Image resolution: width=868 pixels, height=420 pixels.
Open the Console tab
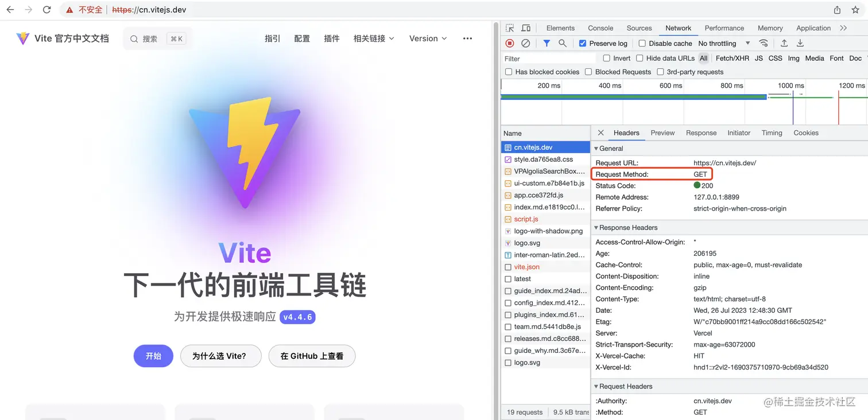click(x=600, y=28)
